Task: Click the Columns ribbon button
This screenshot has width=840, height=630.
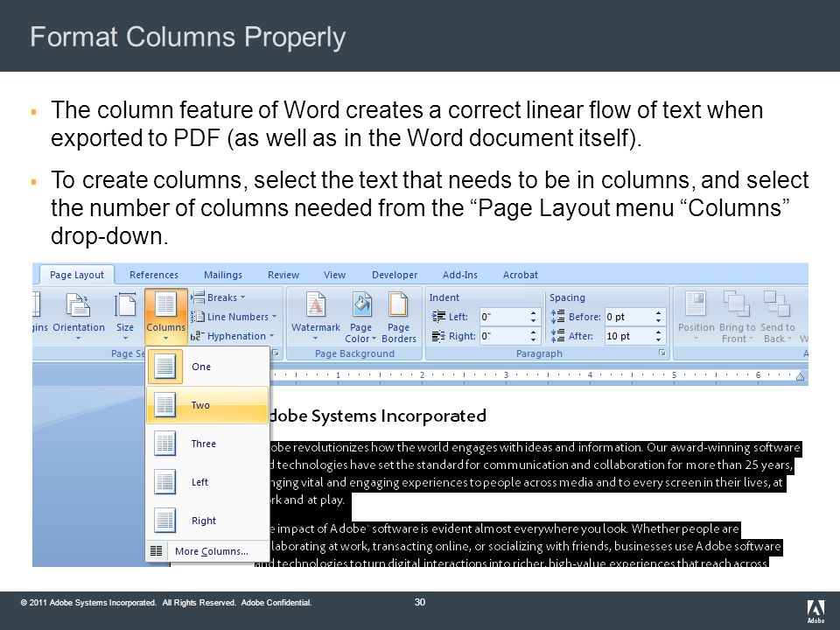Action: (165, 317)
